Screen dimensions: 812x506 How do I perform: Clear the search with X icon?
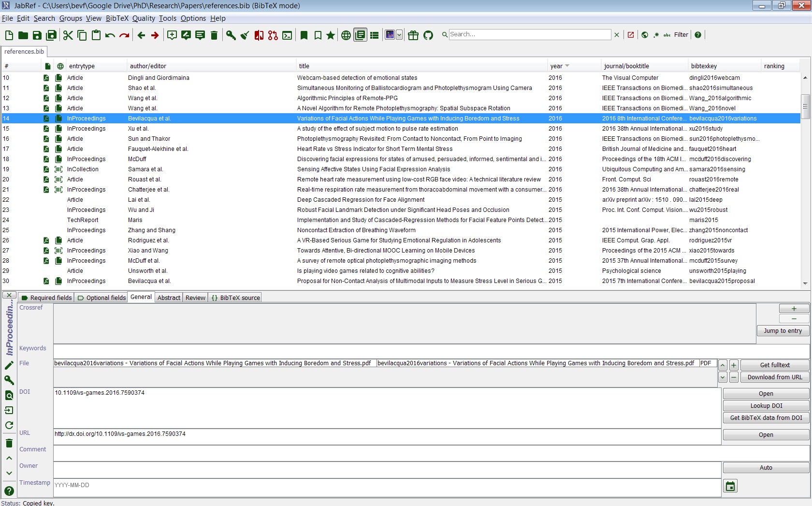(x=617, y=35)
